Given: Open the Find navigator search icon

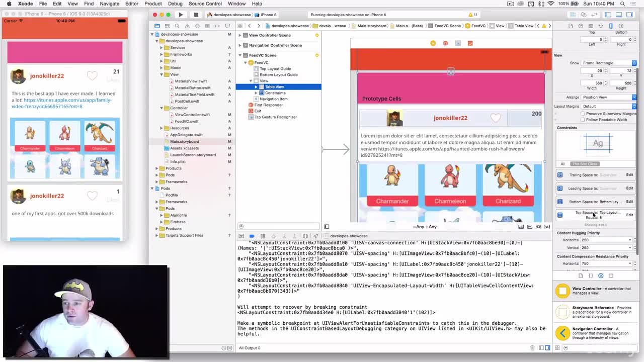Looking at the screenshot, I should (x=177, y=26).
